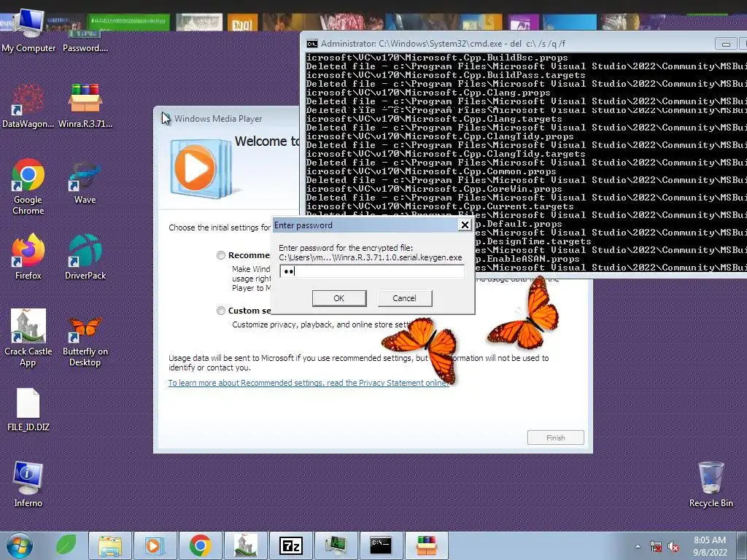Click the muted volume tray icon
The image size is (747, 560).
tap(673, 547)
